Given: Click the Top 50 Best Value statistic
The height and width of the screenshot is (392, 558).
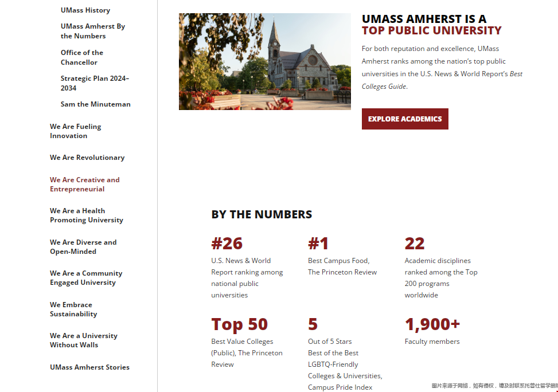Looking at the screenshot, I should 240,324.
